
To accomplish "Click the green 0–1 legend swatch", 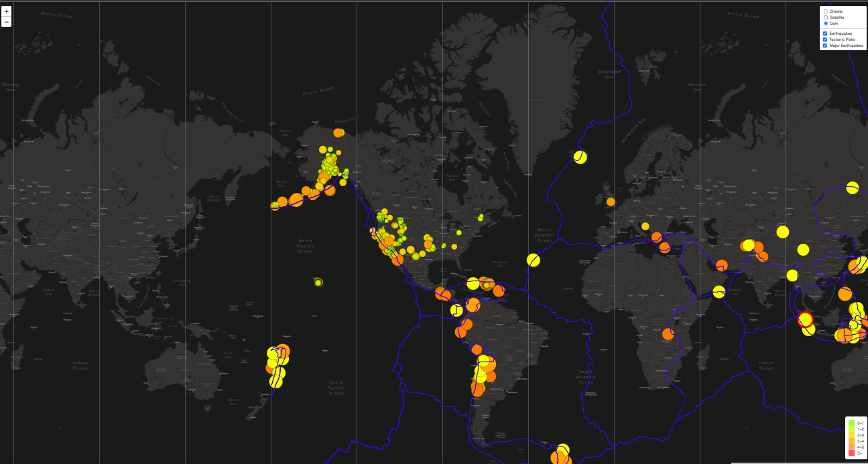I will [x=851, y=423].
